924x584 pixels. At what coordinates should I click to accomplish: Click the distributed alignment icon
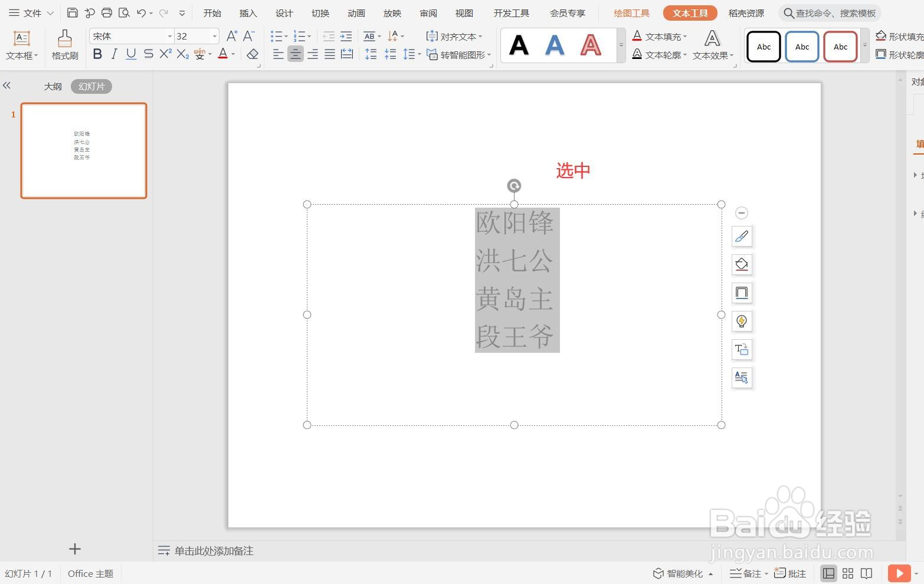[x=347, y=54]
